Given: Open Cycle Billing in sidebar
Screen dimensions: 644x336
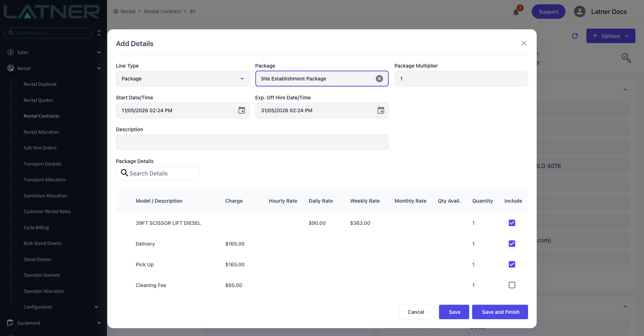Looking at the screenshot, I should pos(36,228).
